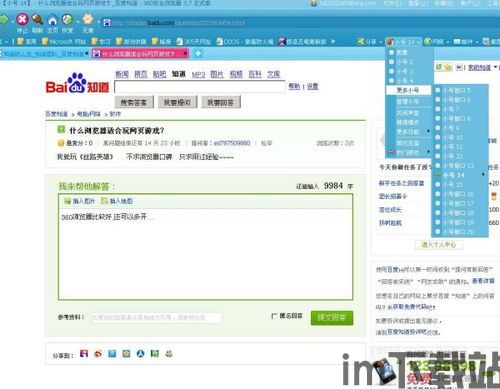Viewport: 500px width, 389px height.
Task: Click the 进入个人中心 button
Action: point(439,244)
